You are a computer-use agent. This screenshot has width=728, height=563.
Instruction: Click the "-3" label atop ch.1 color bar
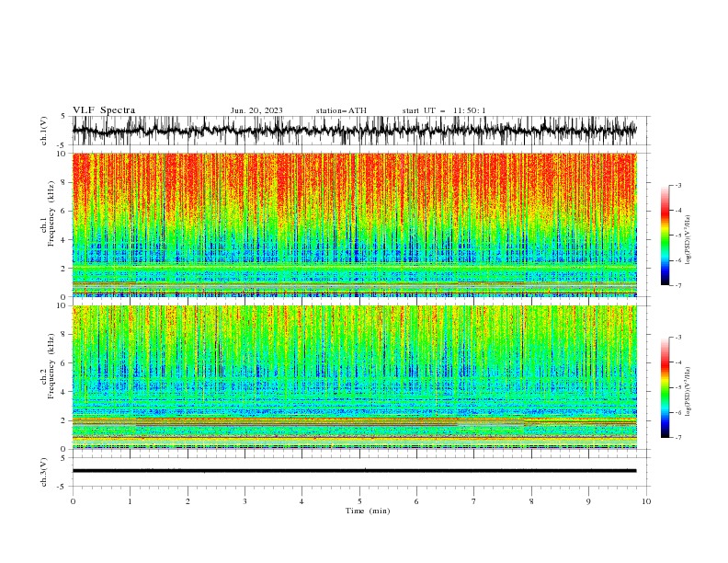click(678, 185)
